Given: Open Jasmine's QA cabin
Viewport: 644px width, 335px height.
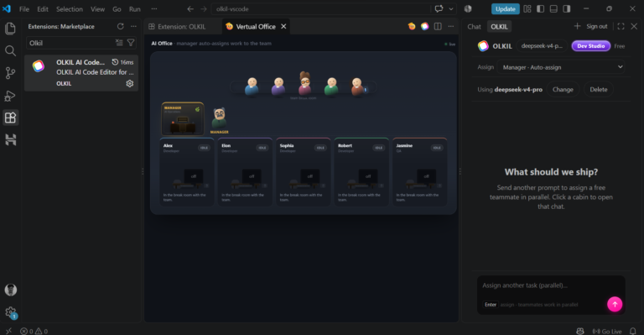Looking at the screenshot, I should tap(420, 172).
